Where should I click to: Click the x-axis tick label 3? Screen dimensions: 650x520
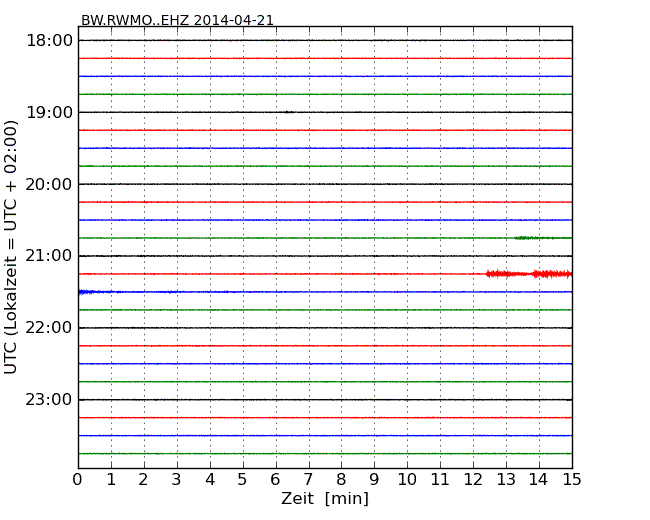tap(177, 479)
